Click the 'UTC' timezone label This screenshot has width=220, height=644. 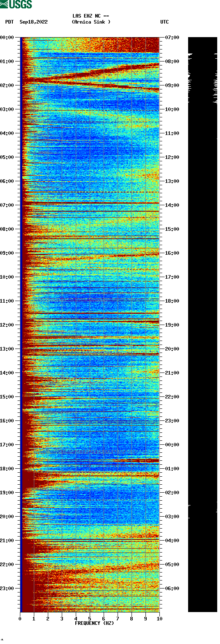[165, 22]
